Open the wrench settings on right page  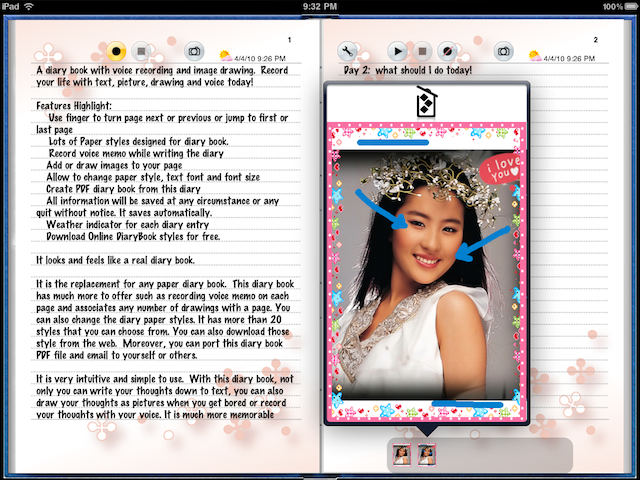click(x=349, y=51)
